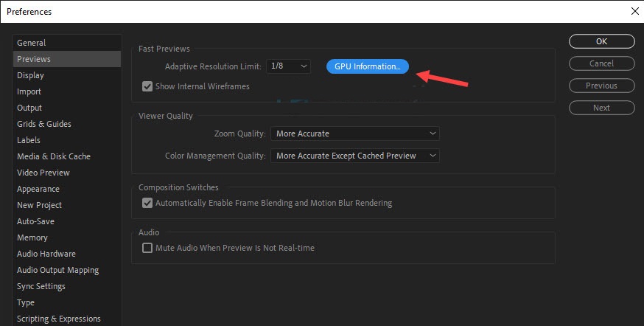Open Grids & Guides settings

[x=67, y=124]
